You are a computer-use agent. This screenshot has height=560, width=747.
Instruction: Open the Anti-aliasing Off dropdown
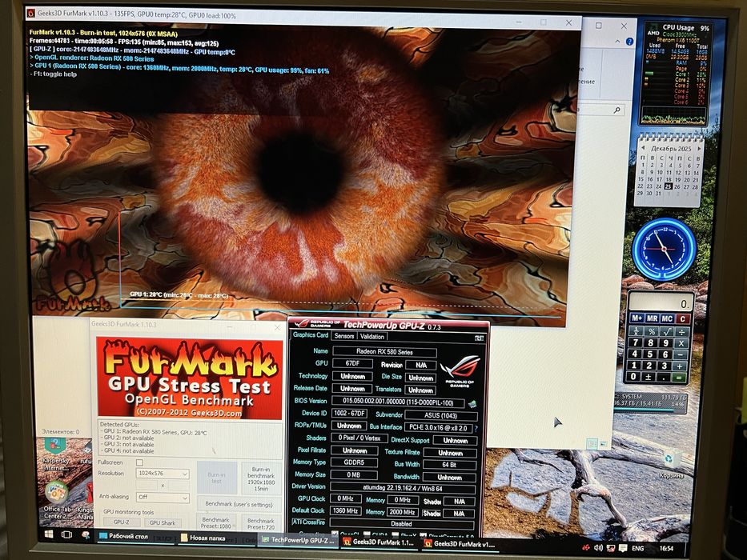(x=163, y=497)
